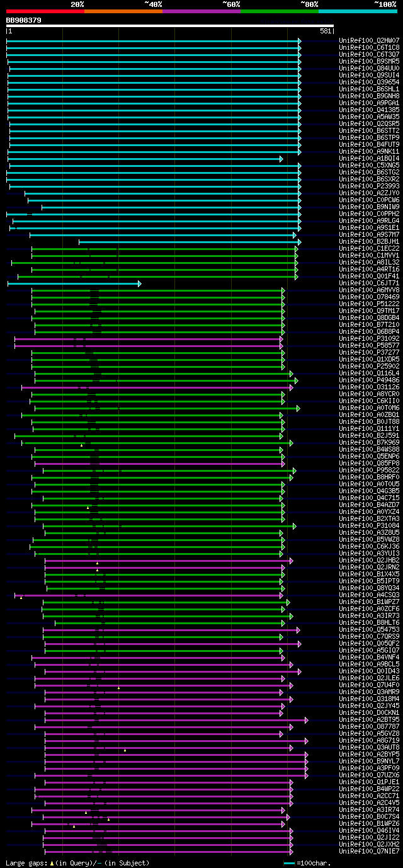Select the label UniRef100_P95822
The height and width of the screenshot is (868, 403).
(369, 471)
